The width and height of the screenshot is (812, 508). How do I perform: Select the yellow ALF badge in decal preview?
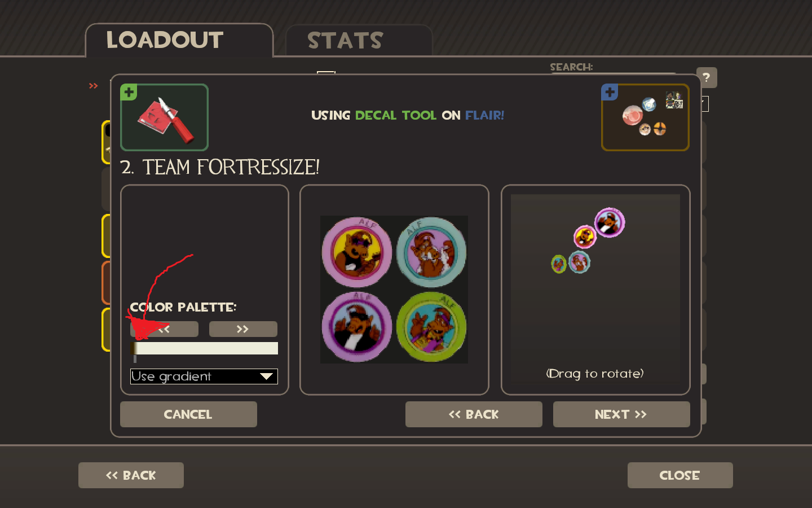click(357, 252)
